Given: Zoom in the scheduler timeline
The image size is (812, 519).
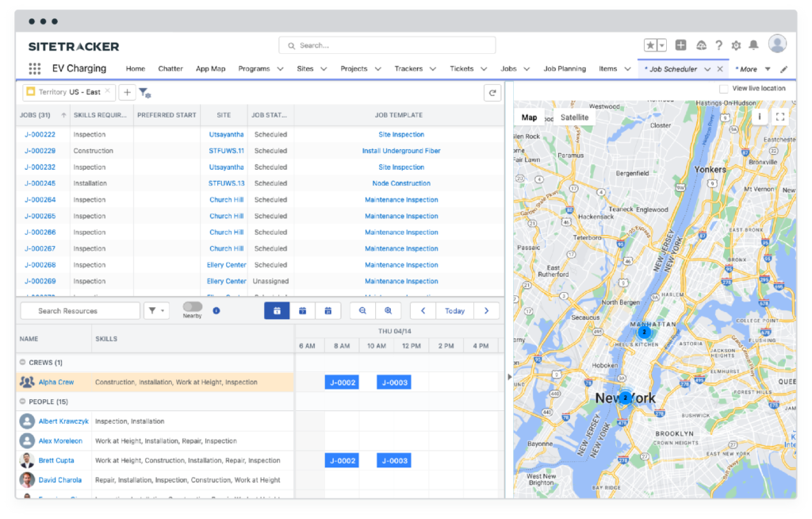Looking at the screenshot, I should tap(388, 310).
